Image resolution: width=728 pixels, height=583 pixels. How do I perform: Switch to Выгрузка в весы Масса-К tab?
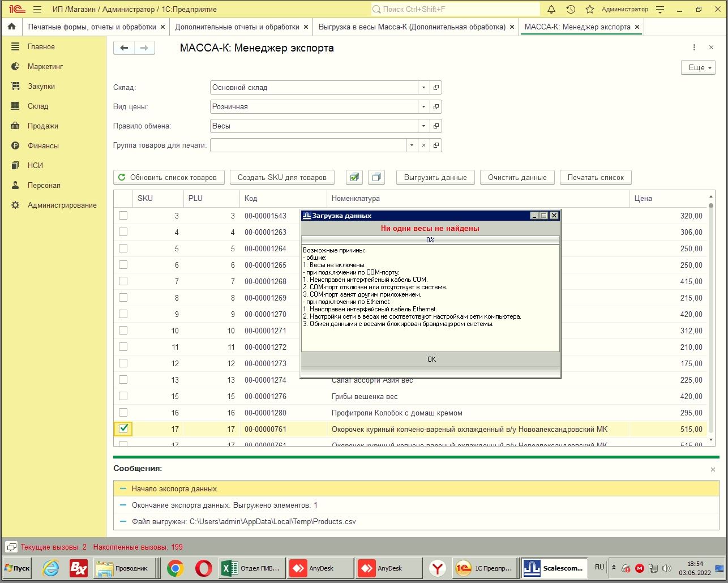[x=412, y=27]
